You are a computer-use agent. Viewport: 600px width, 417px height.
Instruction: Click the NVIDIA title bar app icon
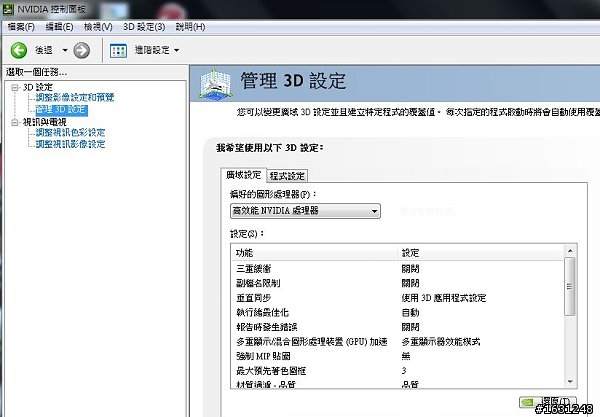tap(8, 9)
